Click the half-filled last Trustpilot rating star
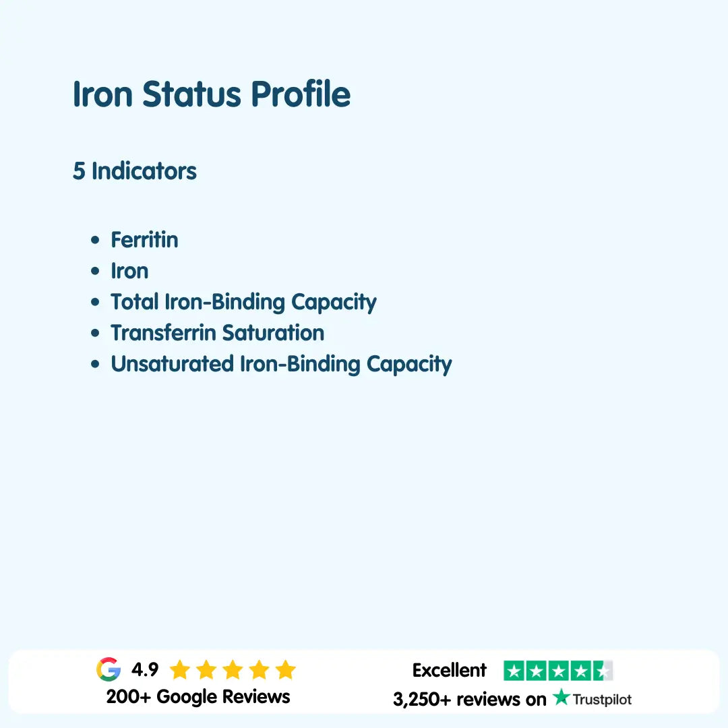Viewport: 728px width, 728px height. coord(603,671)
